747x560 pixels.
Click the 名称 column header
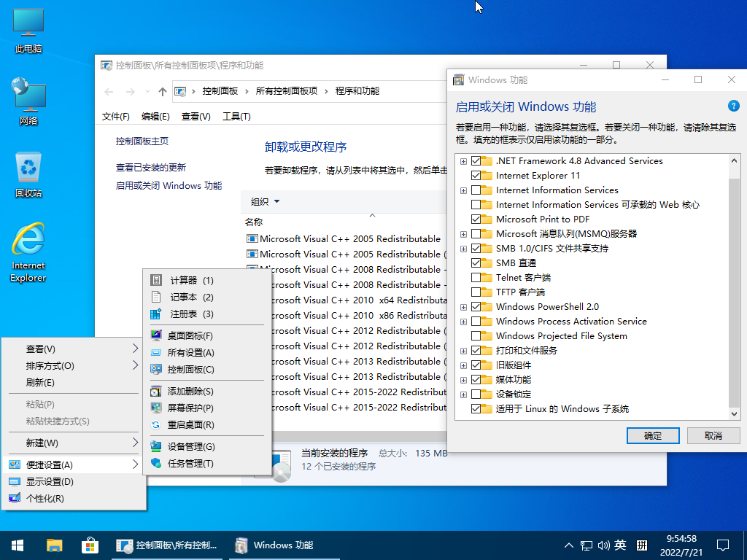254,222
